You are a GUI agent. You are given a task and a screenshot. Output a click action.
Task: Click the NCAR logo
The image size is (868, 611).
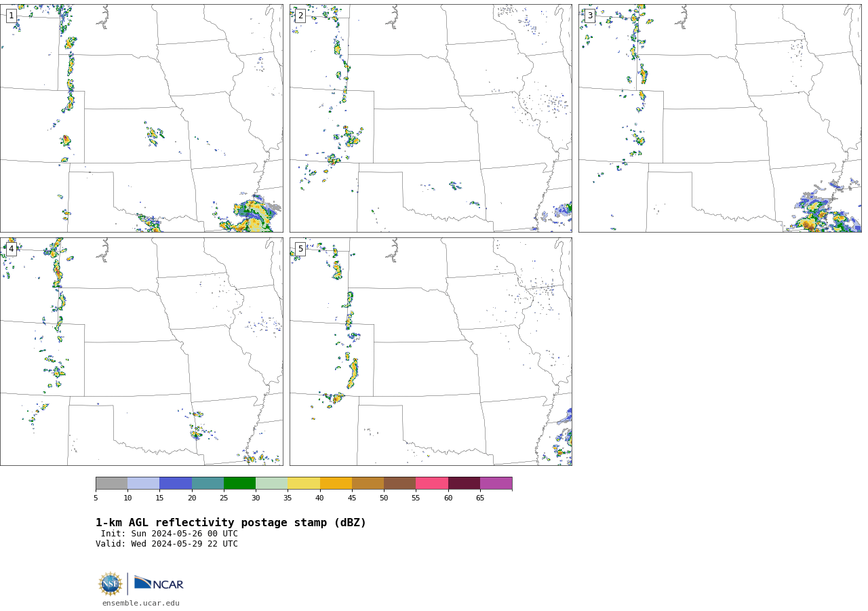pyautogui.click(x=159, y=583)
